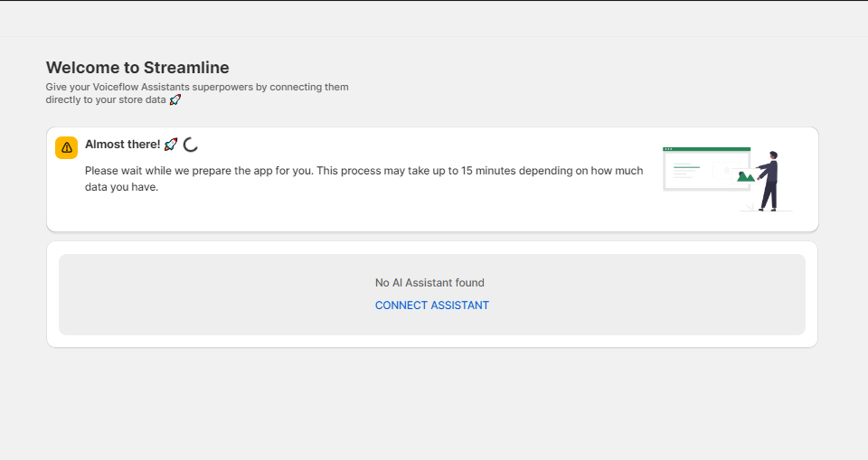Click the 'Almost there!' heading text
Viewport: 868px width, 460px height.
tap(122, 145)
